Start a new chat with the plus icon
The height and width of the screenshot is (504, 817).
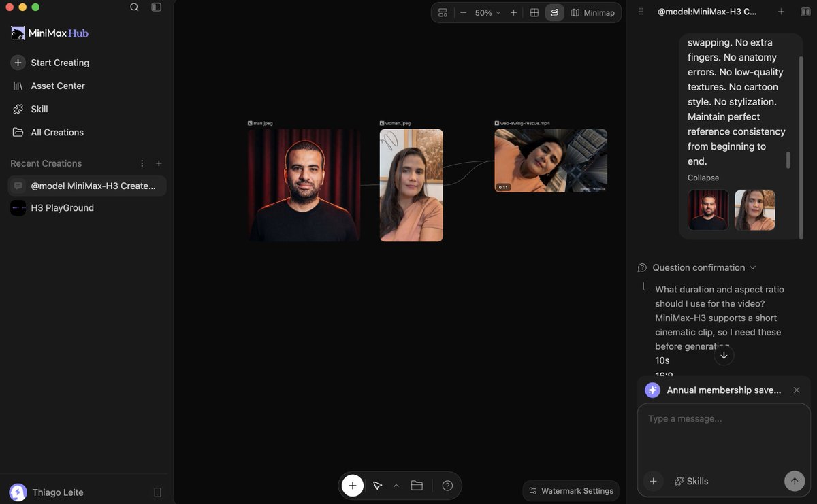[x=781, y=12]
